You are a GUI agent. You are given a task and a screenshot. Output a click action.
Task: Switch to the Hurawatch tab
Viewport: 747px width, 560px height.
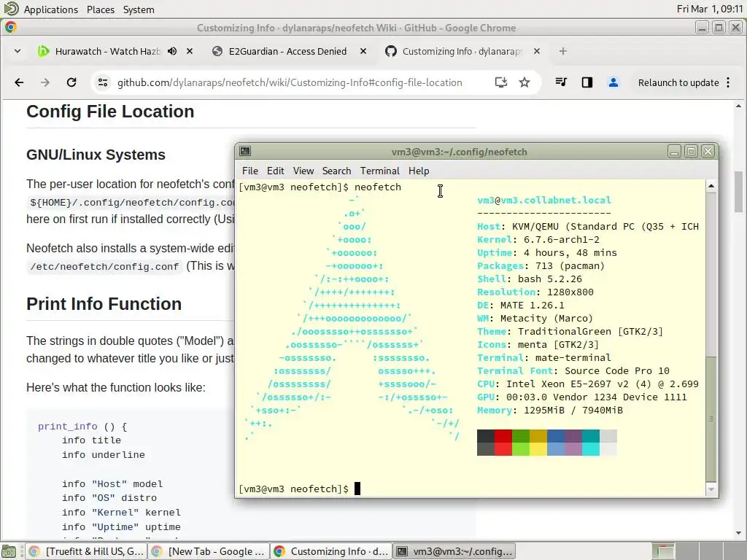[107, 51]
